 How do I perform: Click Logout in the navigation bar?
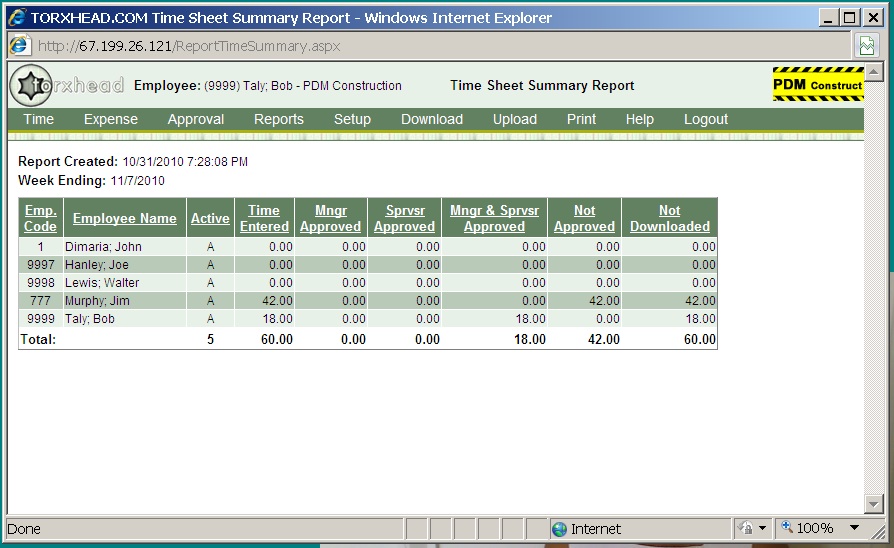706,119
